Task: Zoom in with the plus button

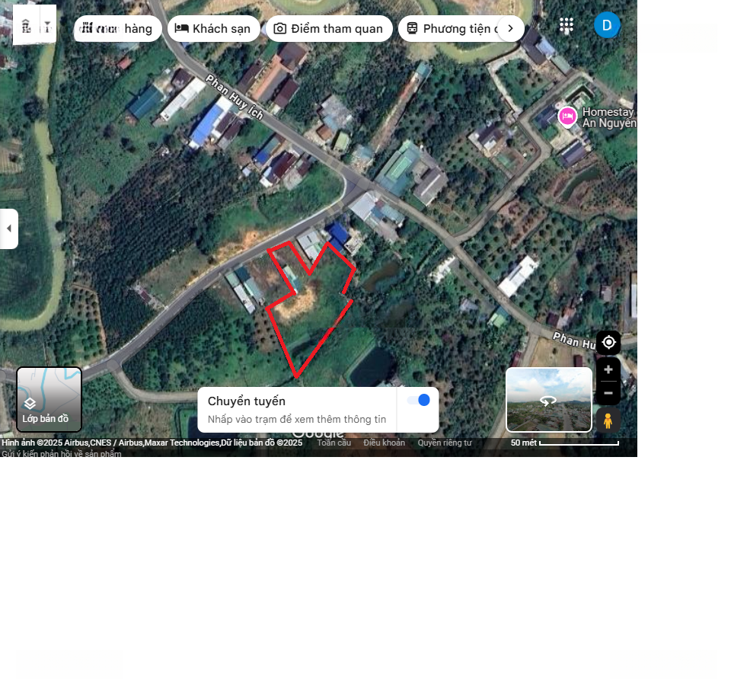Action: click(608, 370)
